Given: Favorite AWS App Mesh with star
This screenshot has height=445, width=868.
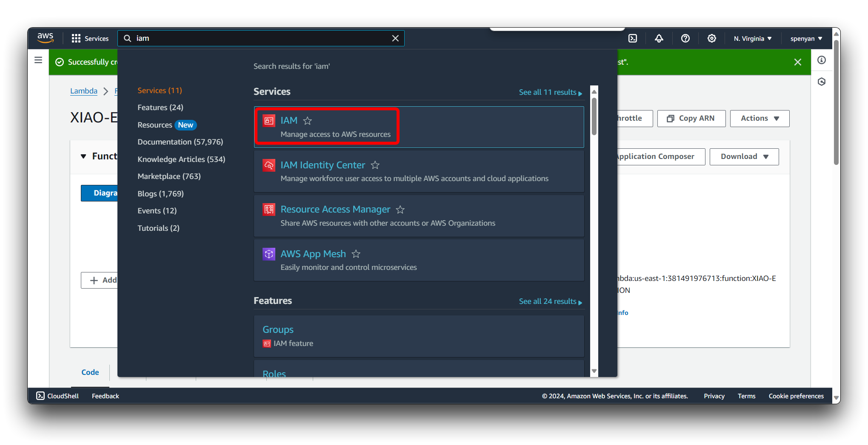Looking at the screenshot, I should 356,254.
